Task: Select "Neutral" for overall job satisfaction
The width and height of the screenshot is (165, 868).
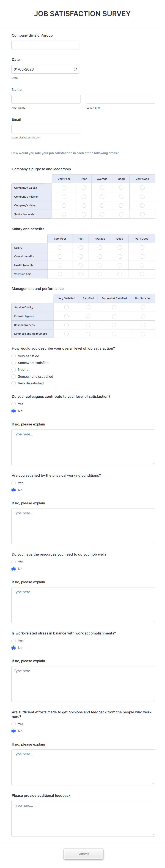Action: 13,369
